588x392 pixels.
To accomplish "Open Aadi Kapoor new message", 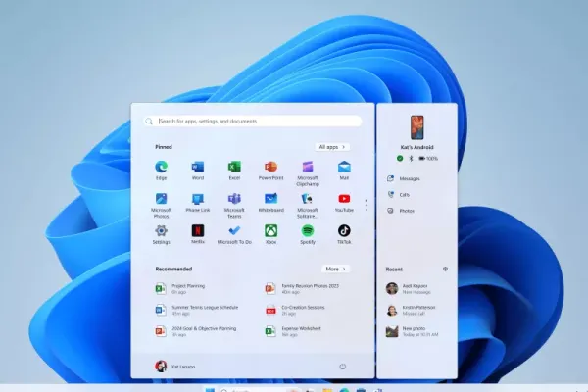I will (408, 288).
